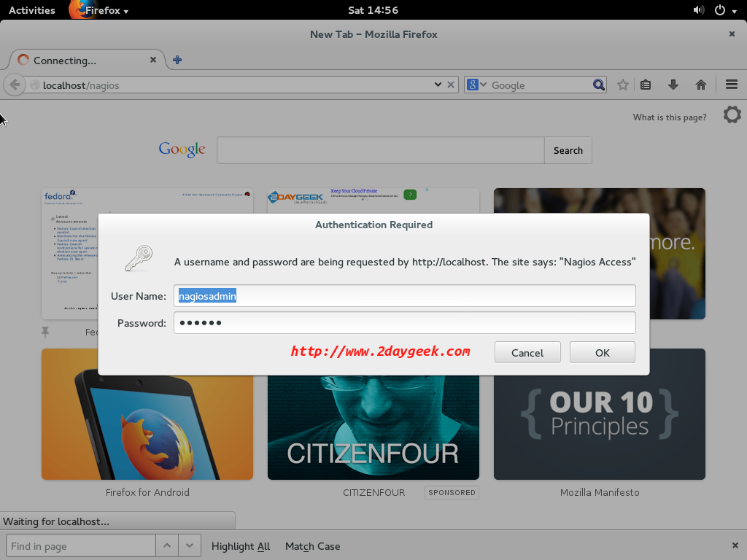Click the search magnifier icon in search bar

(598, 85)
